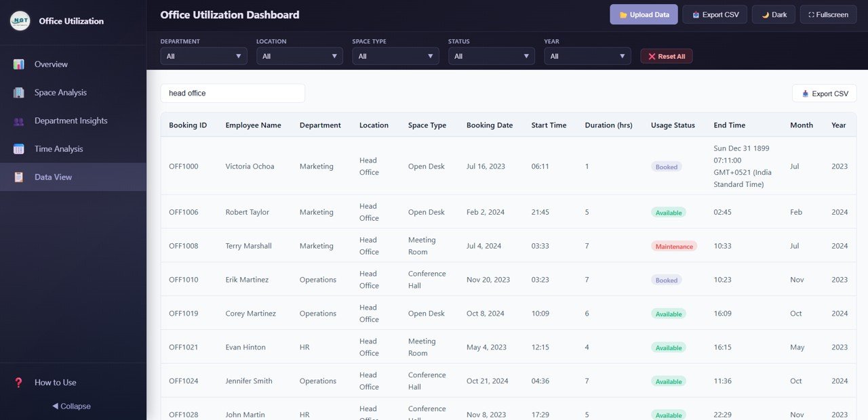868x420 pixels.
Task: Open the Year filter dropdown
Action: [x=587, y=56]
